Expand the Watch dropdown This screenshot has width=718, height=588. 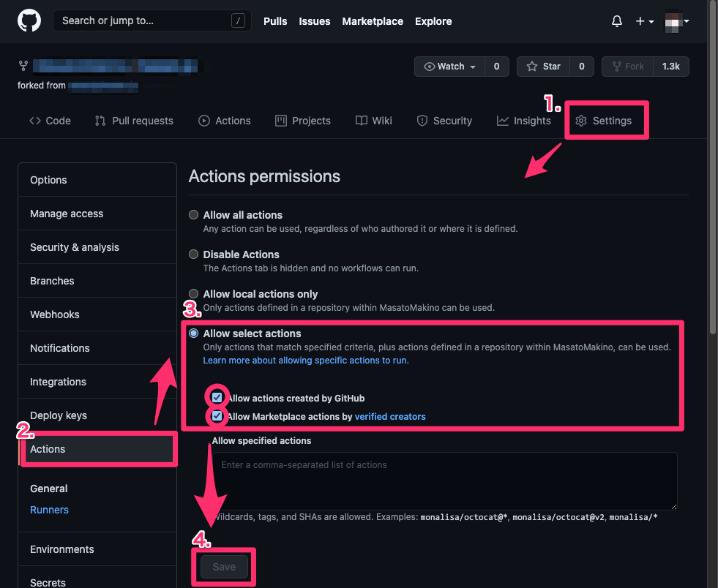[449, 67]
